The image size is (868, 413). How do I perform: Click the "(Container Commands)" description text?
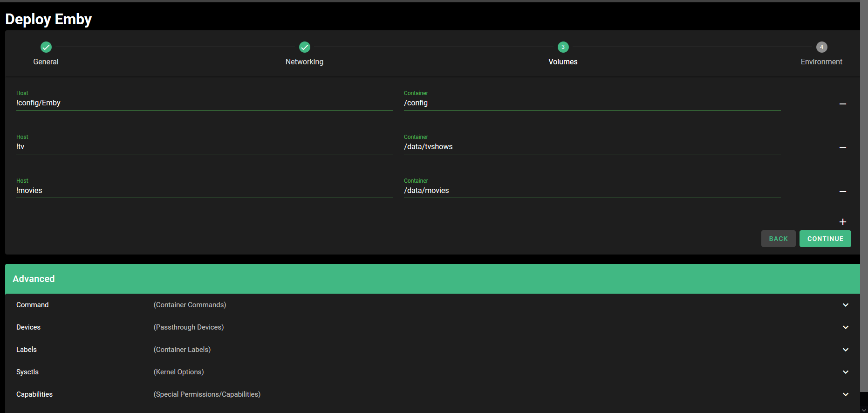190,305
